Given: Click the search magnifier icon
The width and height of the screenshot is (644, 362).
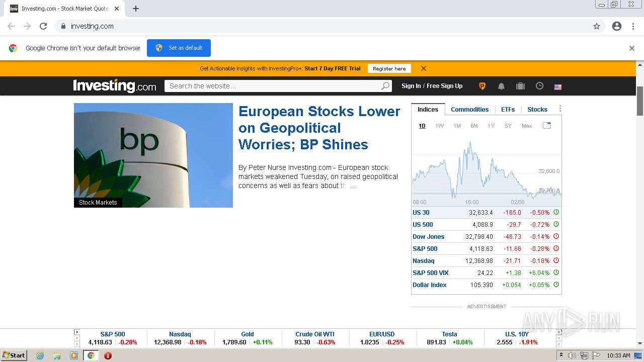Looking at the screenshot, I should (385, 86).
